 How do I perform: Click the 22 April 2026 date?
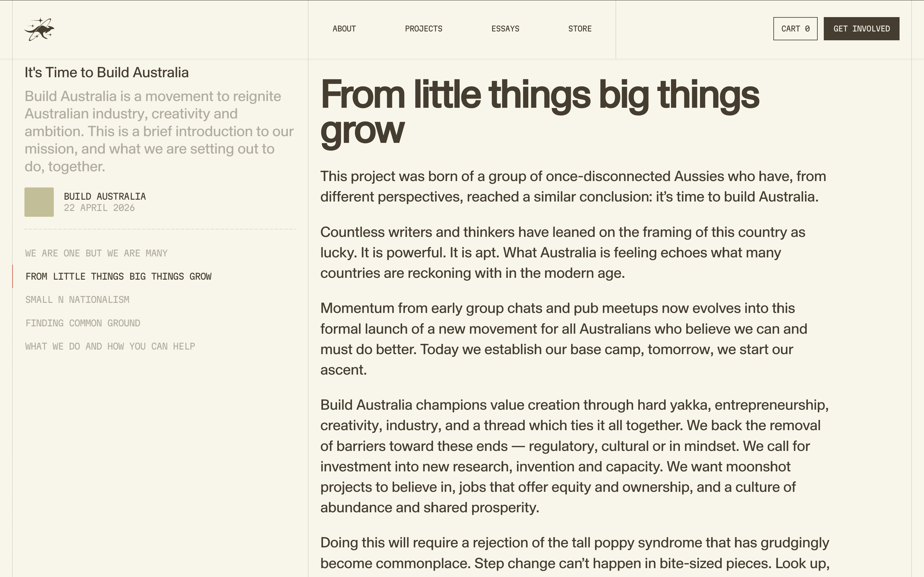tap(99, 208)
